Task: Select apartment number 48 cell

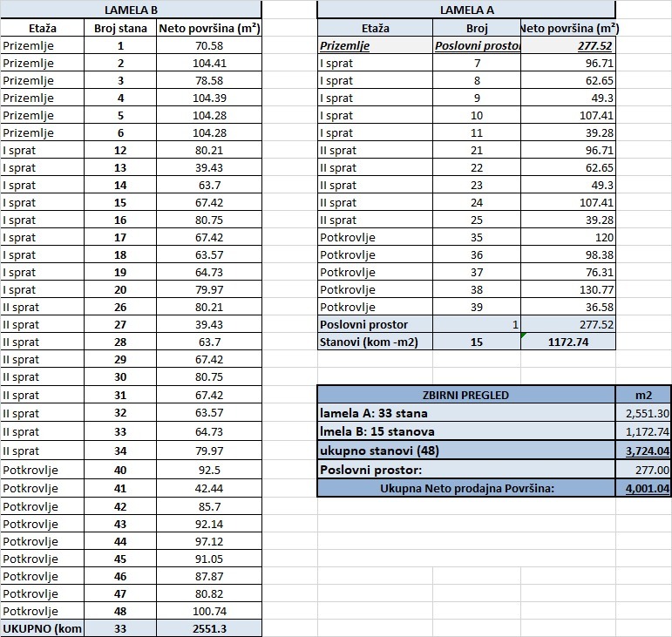Action: [120, 611]
